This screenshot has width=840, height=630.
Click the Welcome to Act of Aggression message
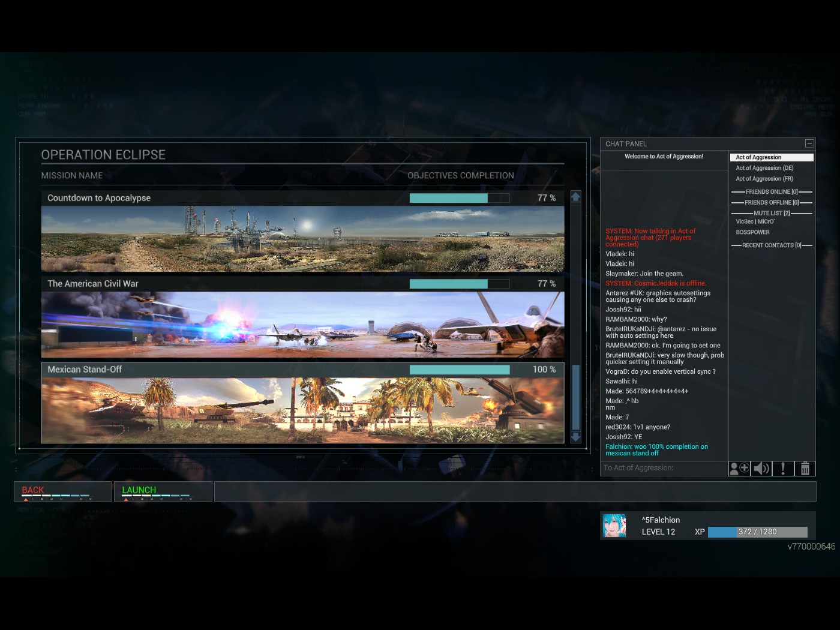coord(664,157)
